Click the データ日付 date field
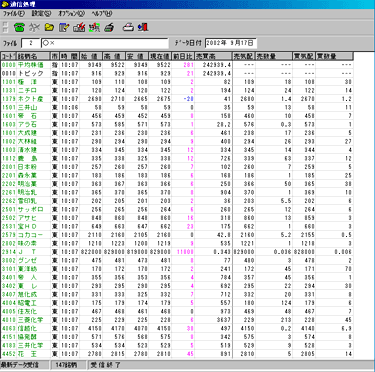The height and width of the screenshot is (372, 375). [231, 43]
